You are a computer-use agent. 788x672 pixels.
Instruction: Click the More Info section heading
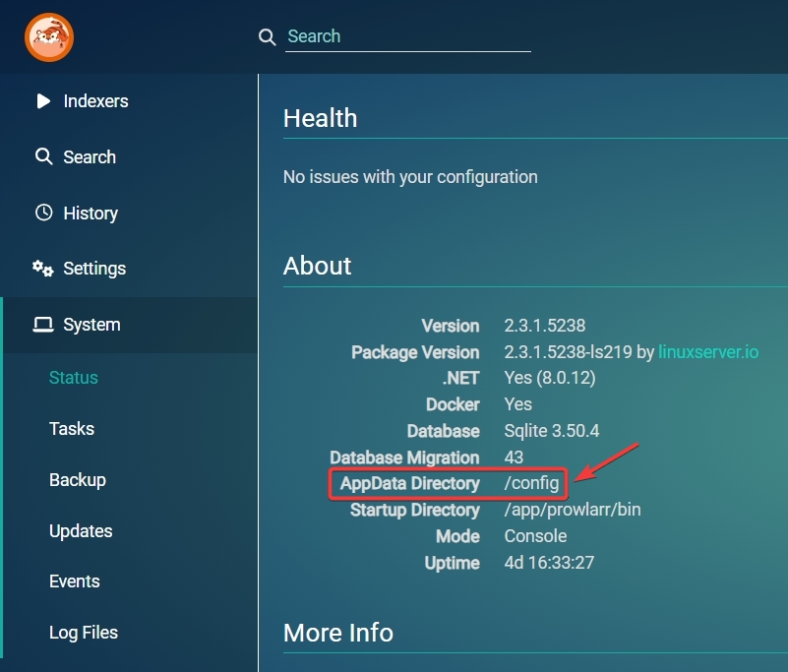[338, 633]
